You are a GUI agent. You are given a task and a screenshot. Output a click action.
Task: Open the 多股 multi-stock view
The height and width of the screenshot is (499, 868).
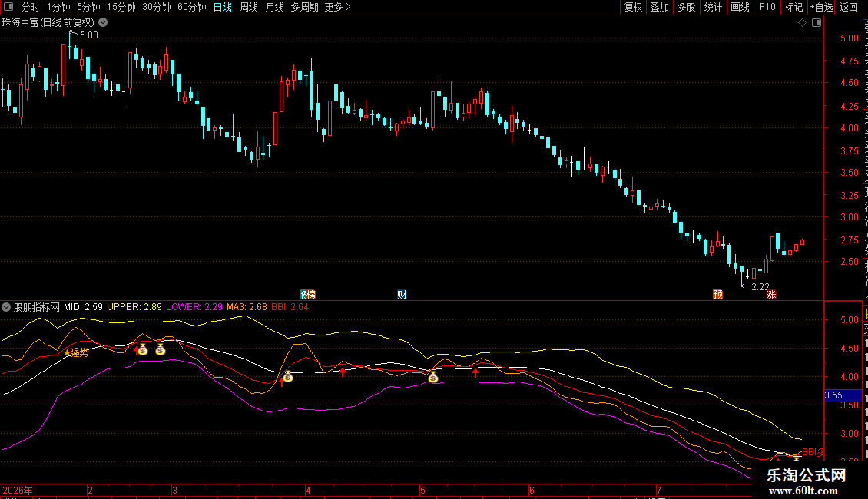(686, 7)
